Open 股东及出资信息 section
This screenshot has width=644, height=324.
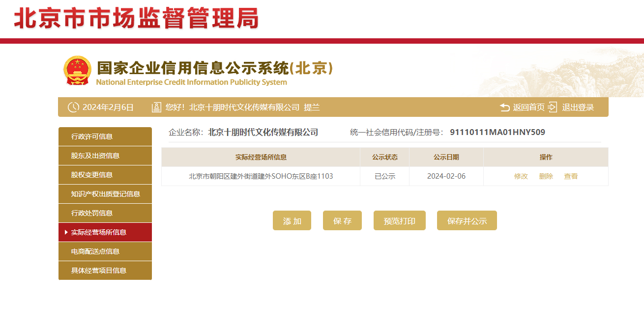[x=105, y=156]
